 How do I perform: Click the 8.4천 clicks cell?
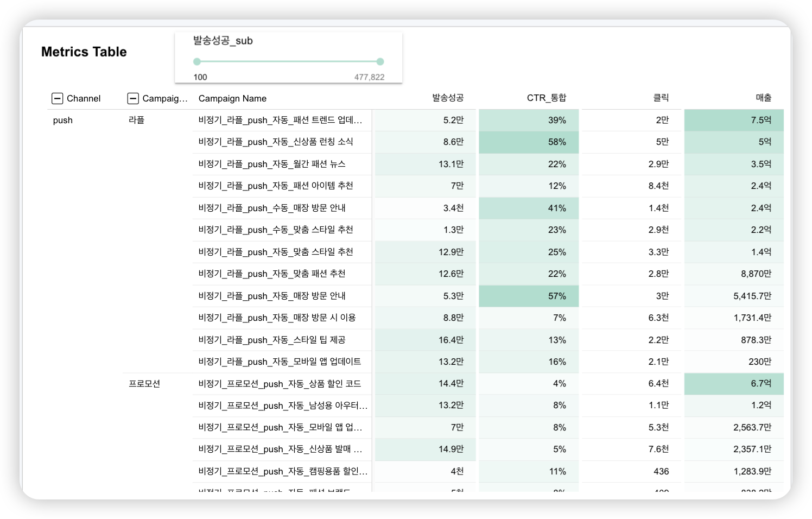click(x=631, y=186)
